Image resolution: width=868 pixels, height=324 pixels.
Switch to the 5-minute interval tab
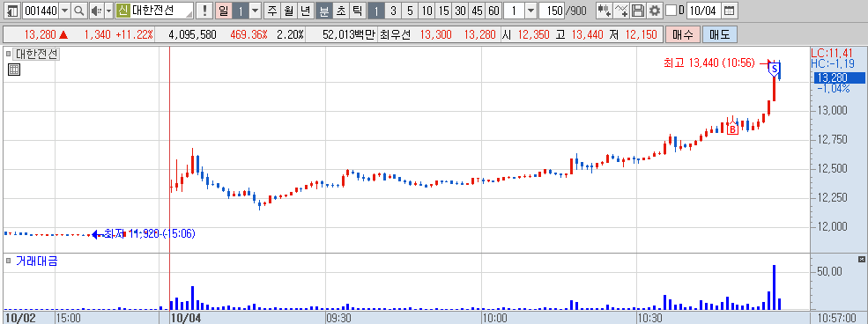click(x=410, y=11)
